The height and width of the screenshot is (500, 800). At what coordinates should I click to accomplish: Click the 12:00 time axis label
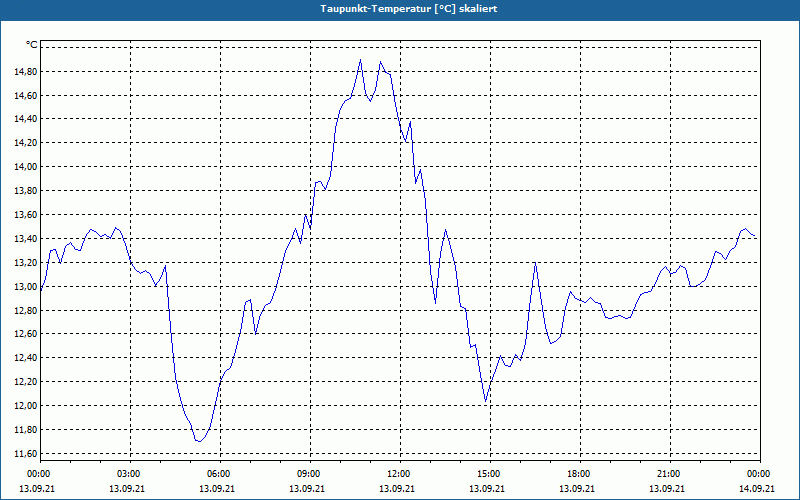399,474
